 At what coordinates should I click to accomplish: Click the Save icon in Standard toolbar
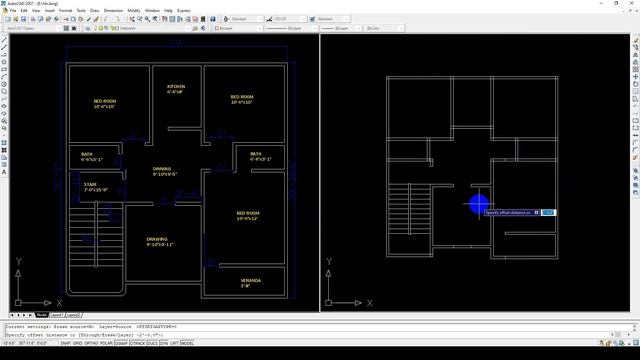[x=23, y=19]
